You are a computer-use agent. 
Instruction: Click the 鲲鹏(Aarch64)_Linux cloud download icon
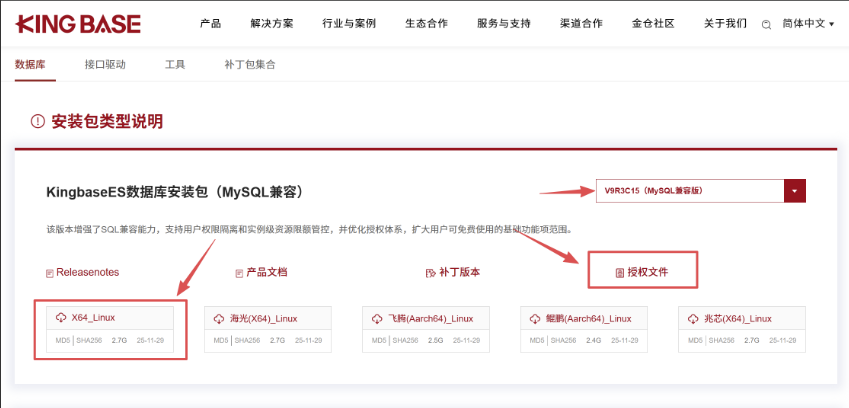[x=535, y=318]
